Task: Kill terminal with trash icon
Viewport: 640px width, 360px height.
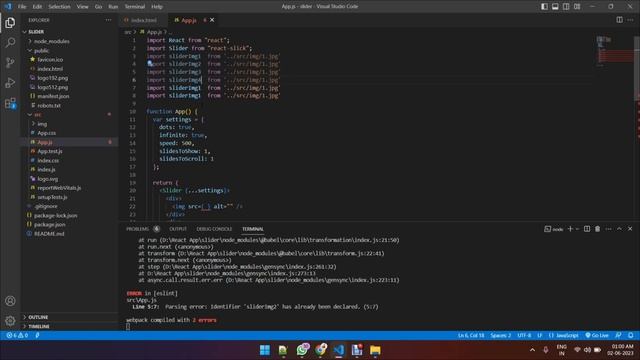Action: click(x=598, y=229)
